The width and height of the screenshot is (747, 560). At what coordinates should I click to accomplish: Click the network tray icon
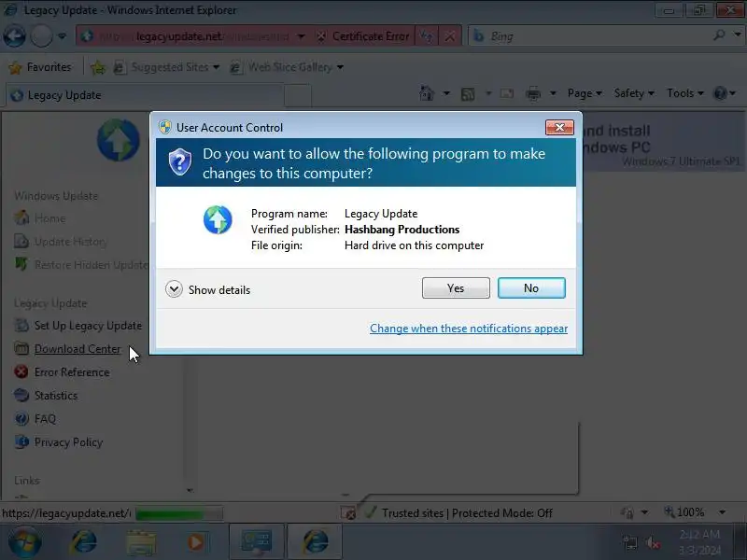(x=629, y=542)
